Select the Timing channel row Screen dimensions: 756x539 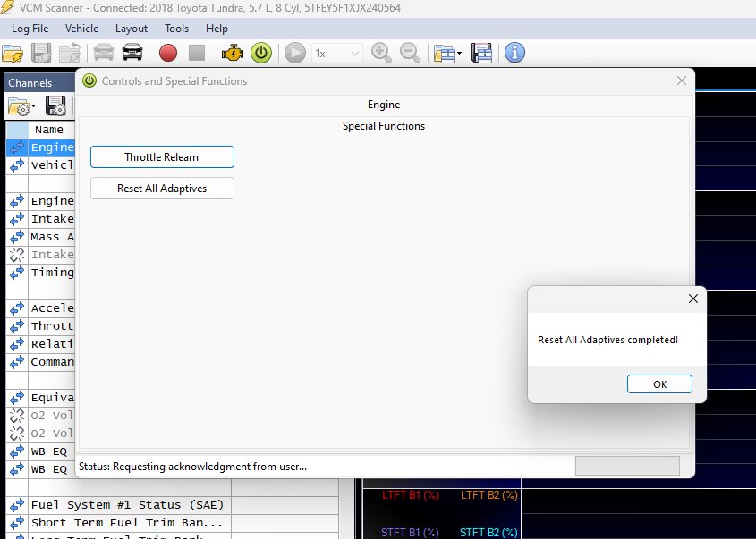[x=40, y=272]
